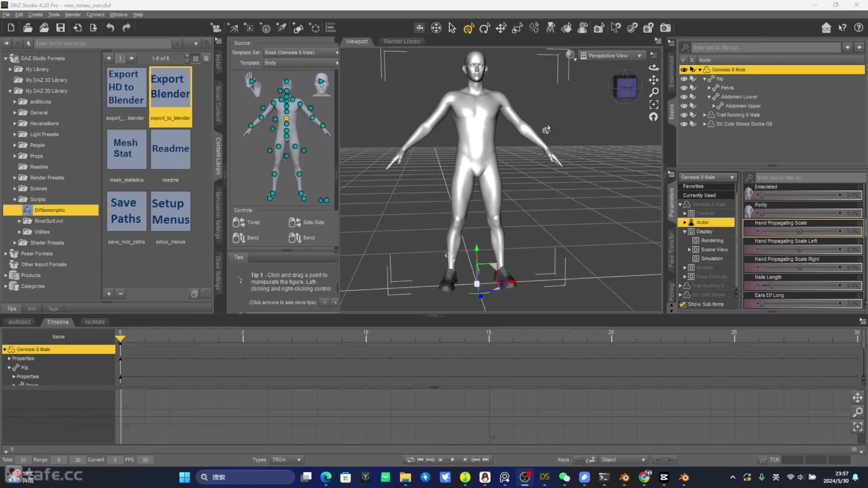
Task: Click the Export HD to Blender thumbnail
Action: tap(127, 87)
